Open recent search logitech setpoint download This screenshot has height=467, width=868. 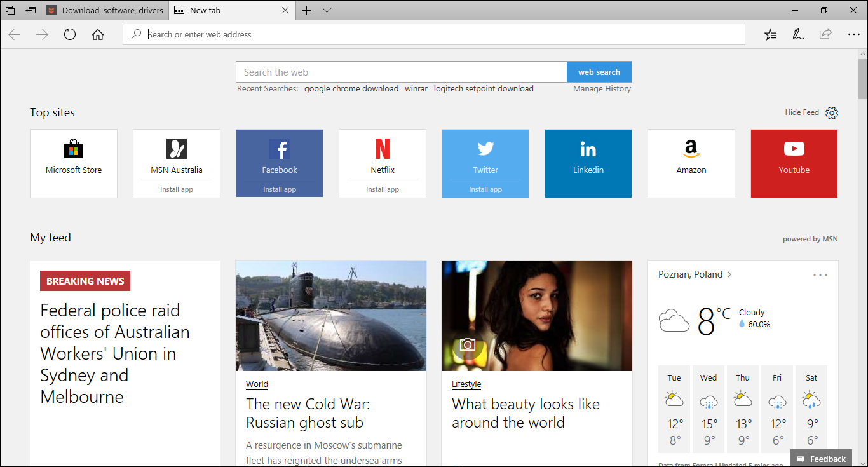pos(484,89)
